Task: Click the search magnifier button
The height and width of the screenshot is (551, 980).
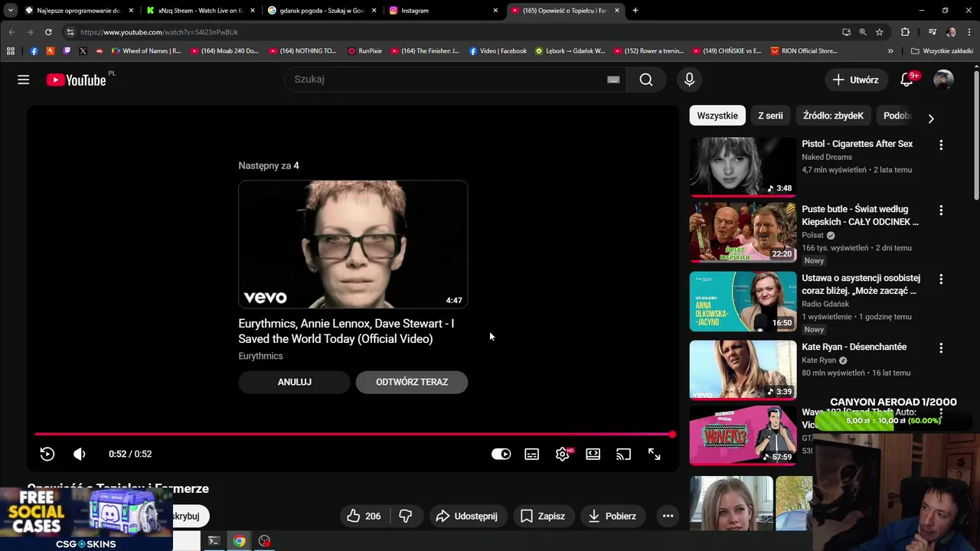Action: click(x=646, y=80)
